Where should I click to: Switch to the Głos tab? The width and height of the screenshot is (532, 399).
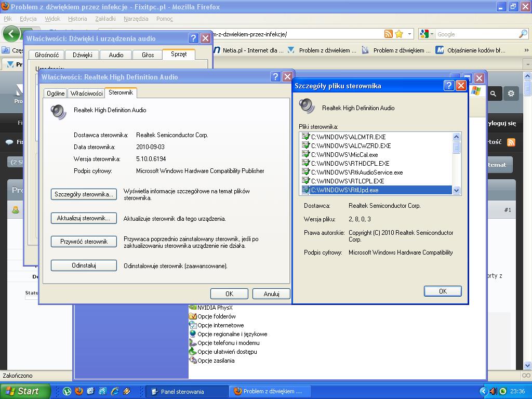(148, 55)
